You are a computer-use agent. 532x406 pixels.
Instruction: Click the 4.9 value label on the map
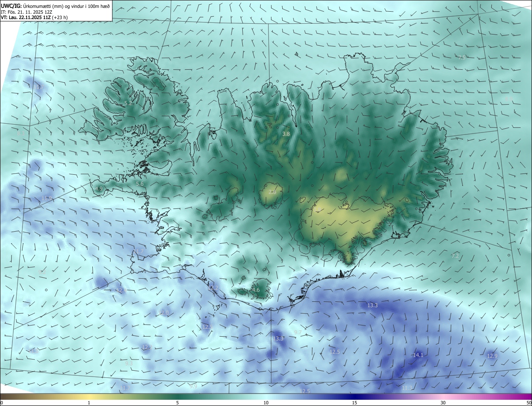[x=99, y=188]
